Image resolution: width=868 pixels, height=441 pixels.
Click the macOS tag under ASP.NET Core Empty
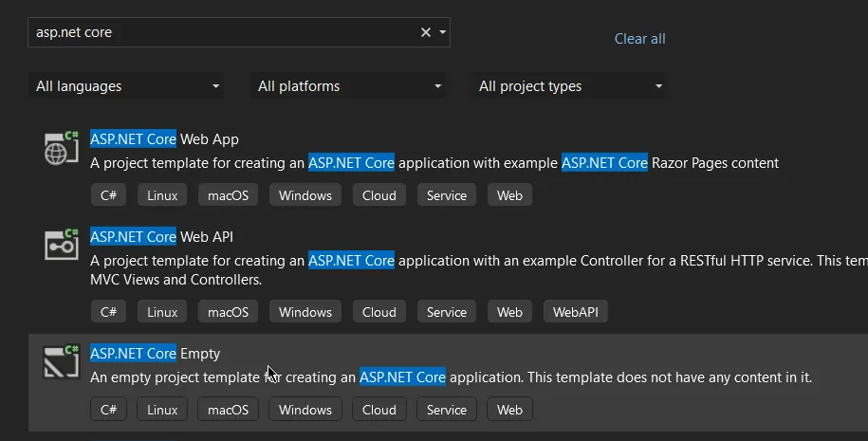tap(228, 410)
